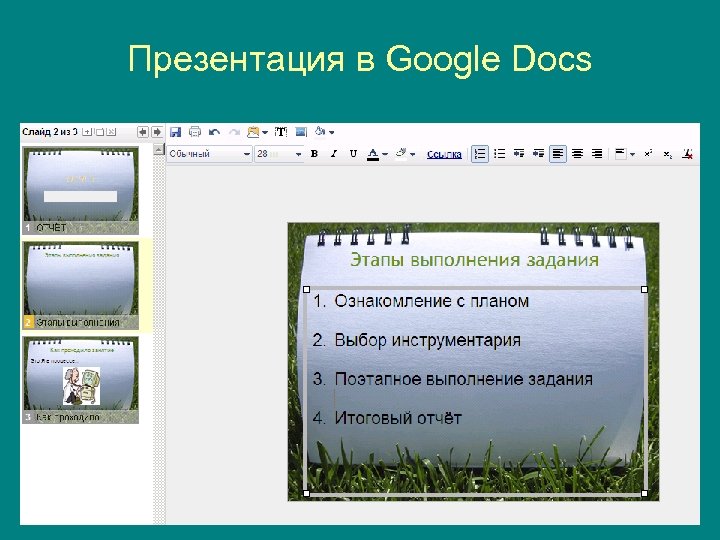Viewport: 720px width, 540px height.
Task: Save the presentation with the floppy disk icon
Action: [175, 132]
